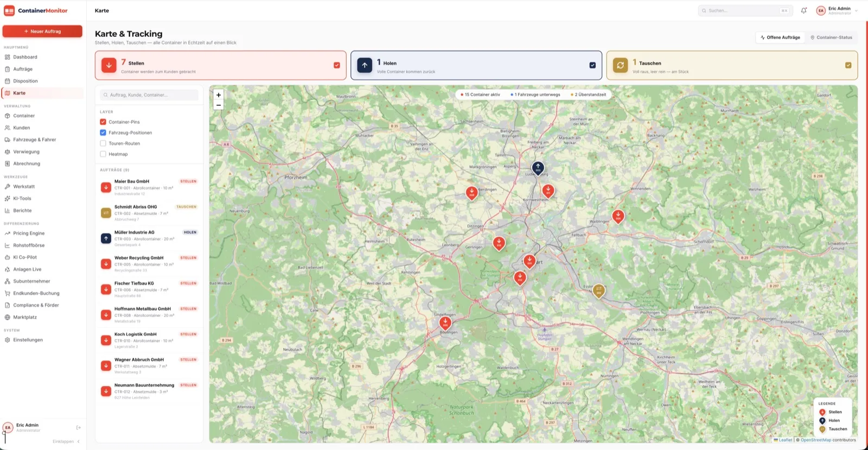Uncheck the Stellen filter card checkbox
Image resolution: width=868 pixels, height=450 pixels.
tap(337, 65)
